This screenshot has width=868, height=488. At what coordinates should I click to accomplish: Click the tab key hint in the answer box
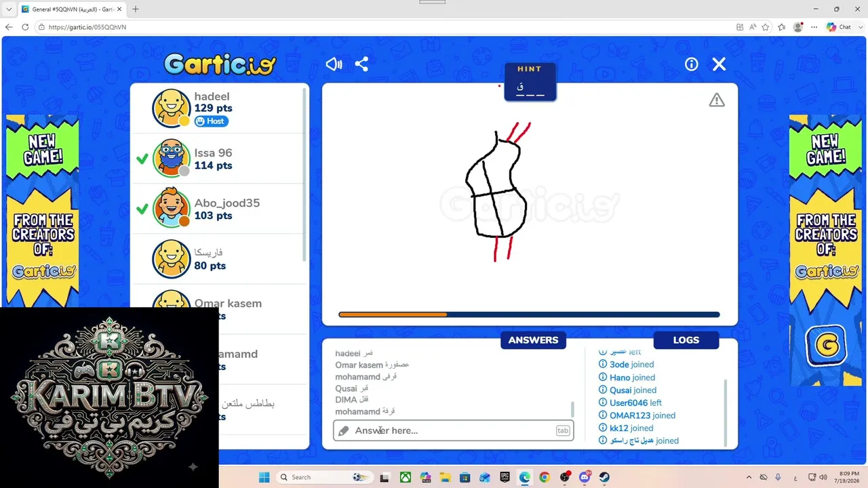coord(563,430)
